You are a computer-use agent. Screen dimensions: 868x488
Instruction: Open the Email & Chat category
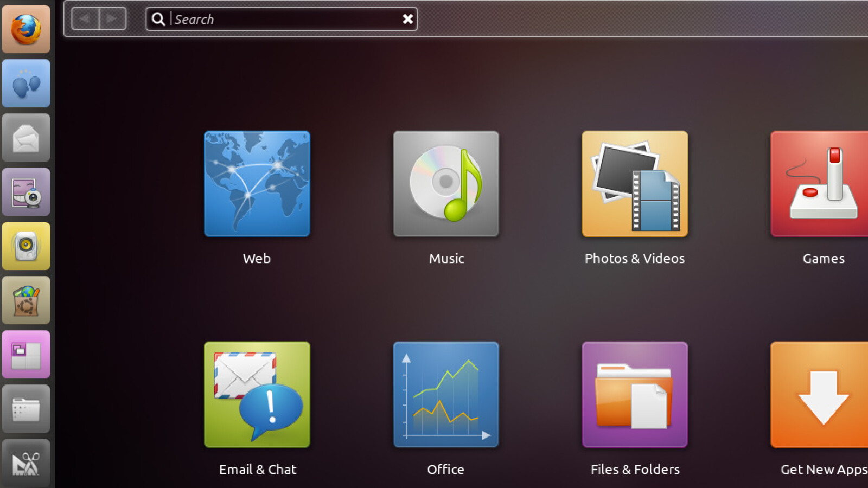[257, 395]
